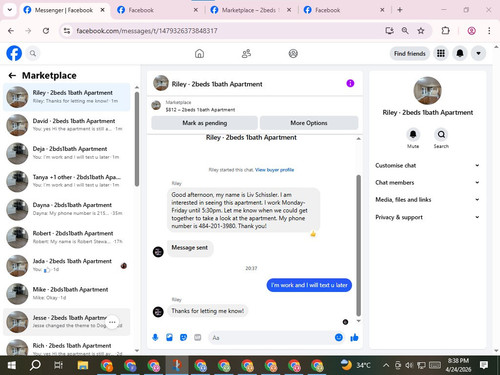Open the tab search dropdown arrow
The image size is (500, 375).
pyautogui.click(x=10, y=10)
